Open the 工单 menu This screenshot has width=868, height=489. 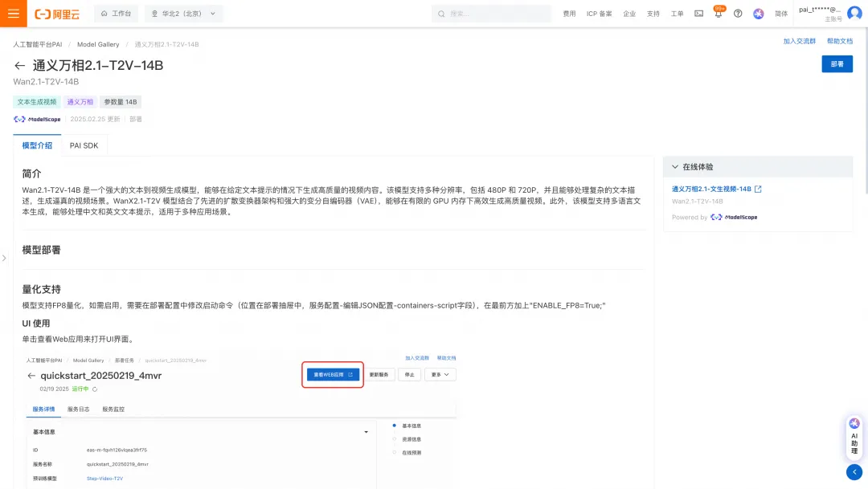point(677,14)
